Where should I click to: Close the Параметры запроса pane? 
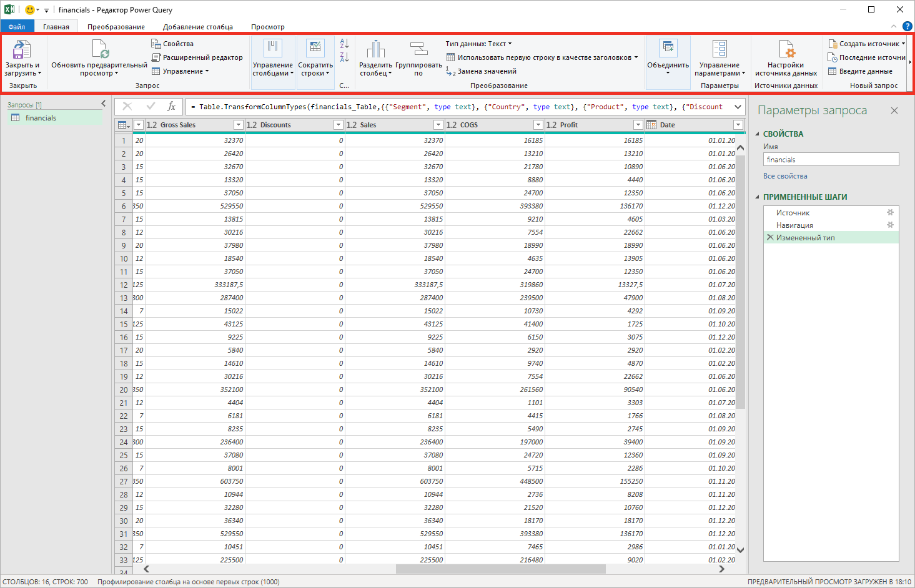coord(894,110)
